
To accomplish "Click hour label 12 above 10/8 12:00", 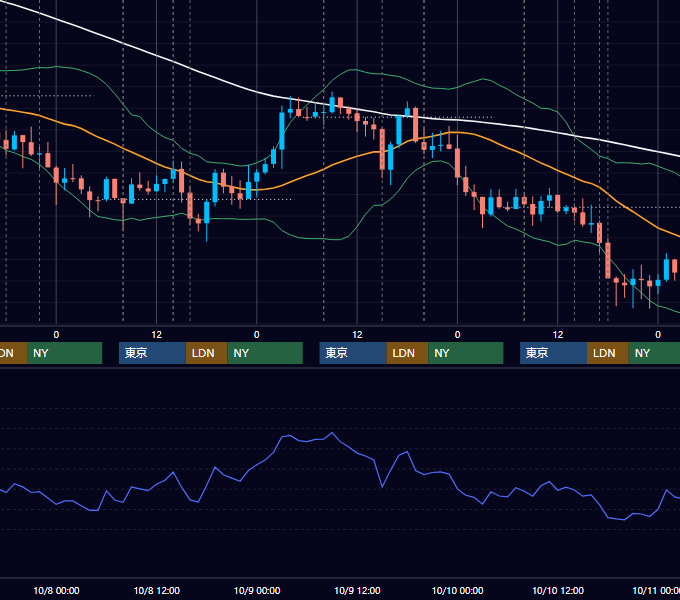I will [157, 335].
